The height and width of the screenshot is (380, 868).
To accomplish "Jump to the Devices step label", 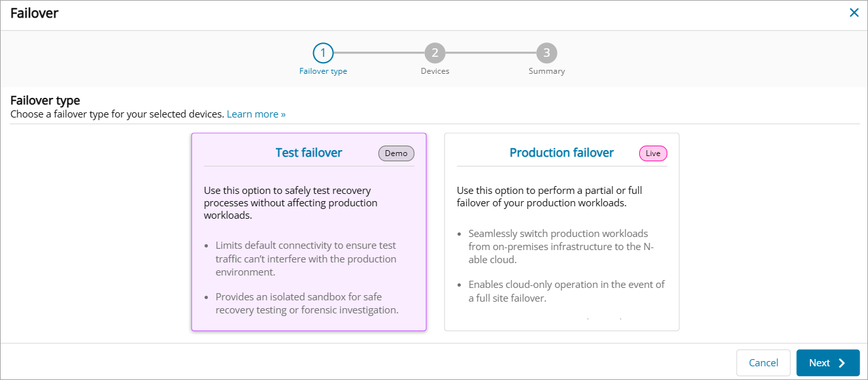I will point(435,71).
